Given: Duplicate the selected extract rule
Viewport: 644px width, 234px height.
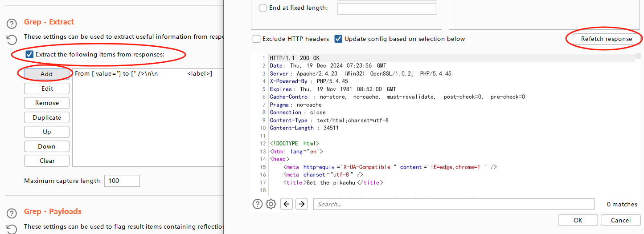Looking at the screenshot, I should coord(47,117).
